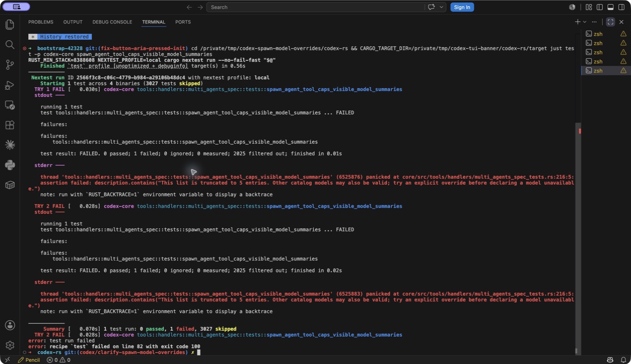Close the terminal panel
The width and height of the screenshot is (631, 364).
coord(622,22)
